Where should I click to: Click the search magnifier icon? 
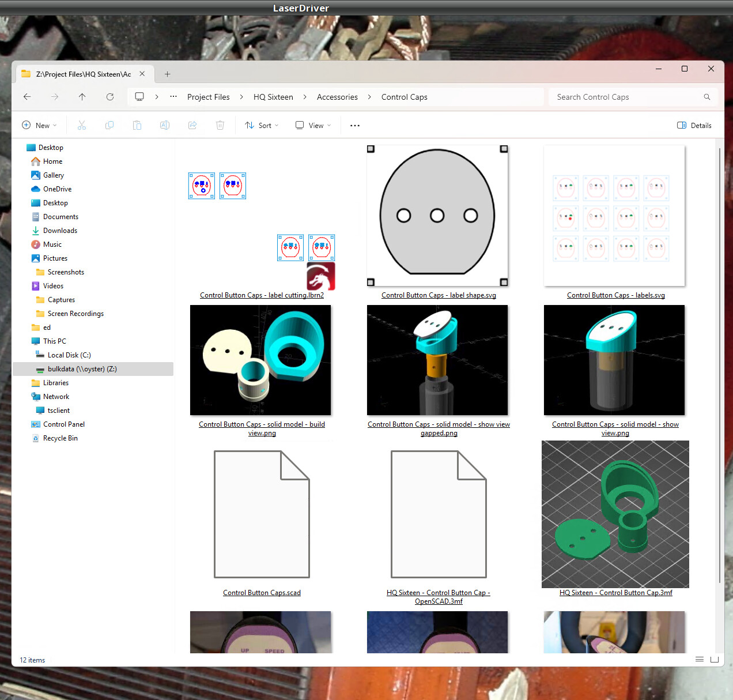707,97
